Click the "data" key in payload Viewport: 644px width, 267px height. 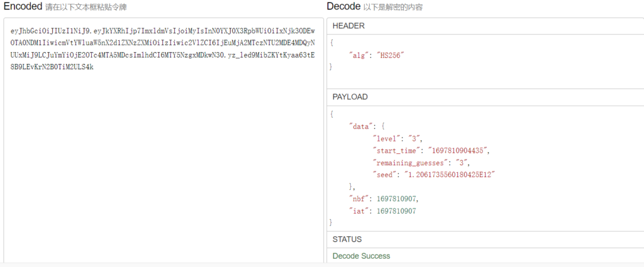(362, 126)
